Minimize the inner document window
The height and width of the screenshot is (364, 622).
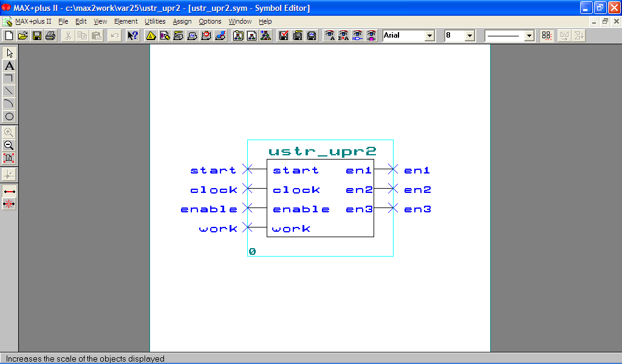[594, 22]
